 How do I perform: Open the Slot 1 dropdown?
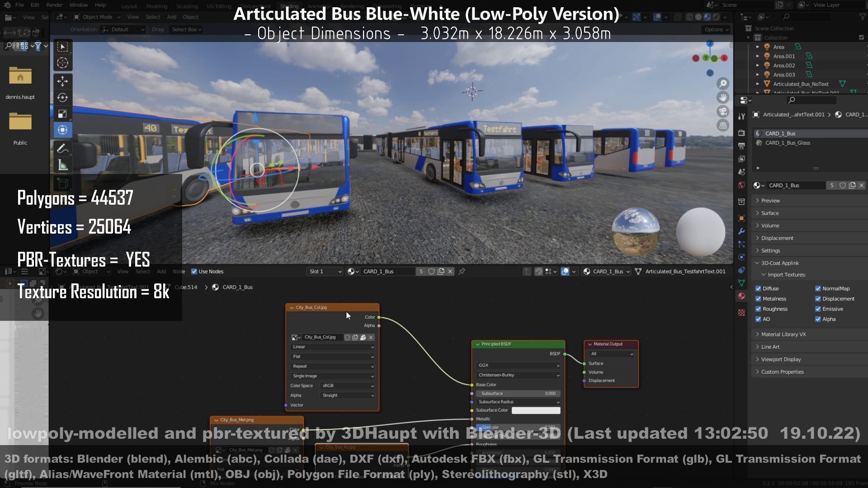point(325,272)
